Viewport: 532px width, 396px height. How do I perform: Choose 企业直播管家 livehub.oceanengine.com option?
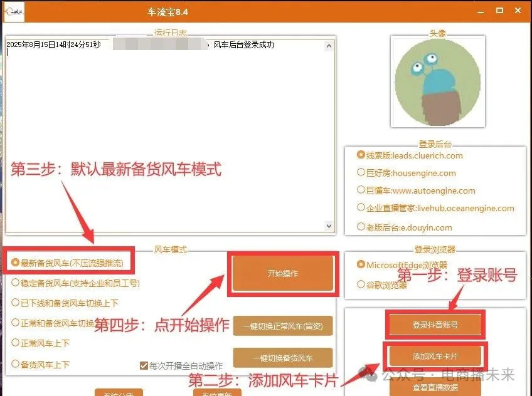361,207
